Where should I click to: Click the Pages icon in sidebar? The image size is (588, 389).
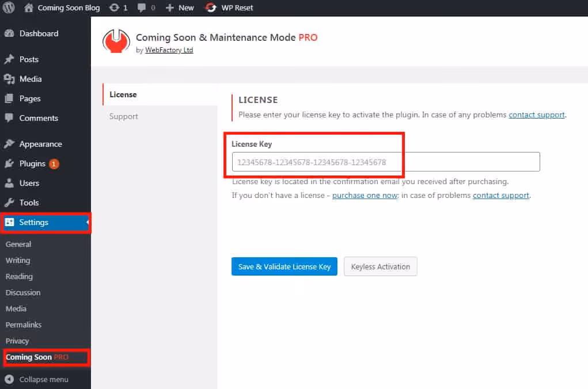[9, 98]
